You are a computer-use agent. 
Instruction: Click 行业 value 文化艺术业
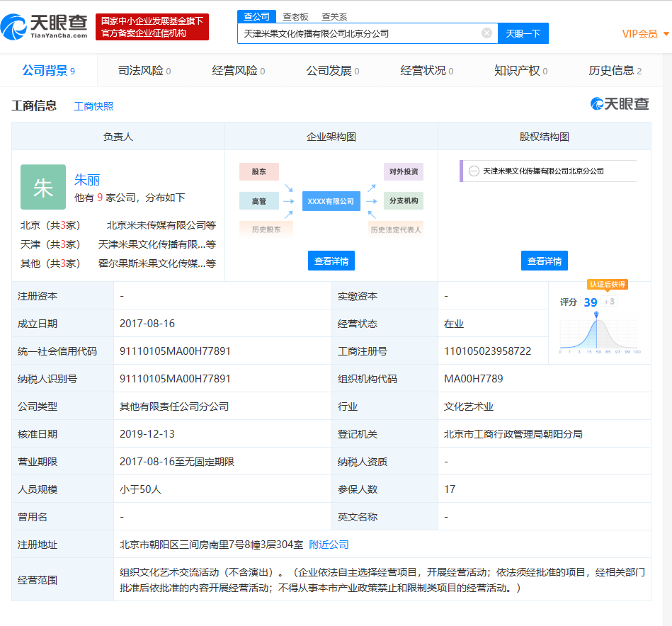click(469, 406)
